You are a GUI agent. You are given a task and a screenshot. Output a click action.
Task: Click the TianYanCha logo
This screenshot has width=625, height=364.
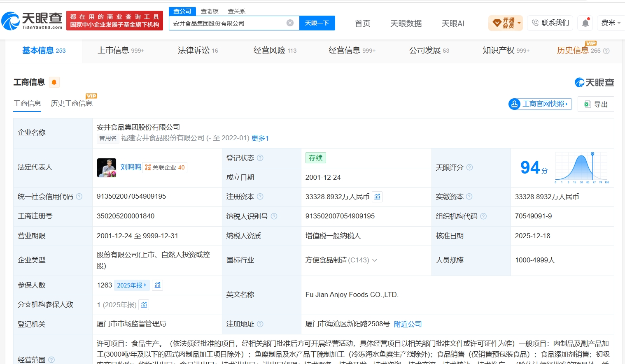pos(32,21)
